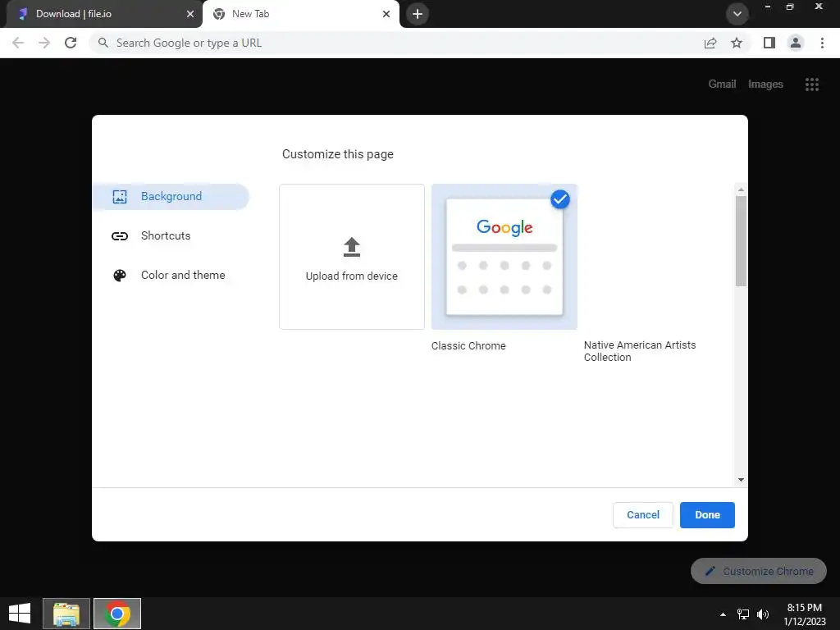Image resolution: width=840 pixels, height=630 pixels.
Task: Click scrollbar up arrow in dialog
Action: click(x=741, y=189)
